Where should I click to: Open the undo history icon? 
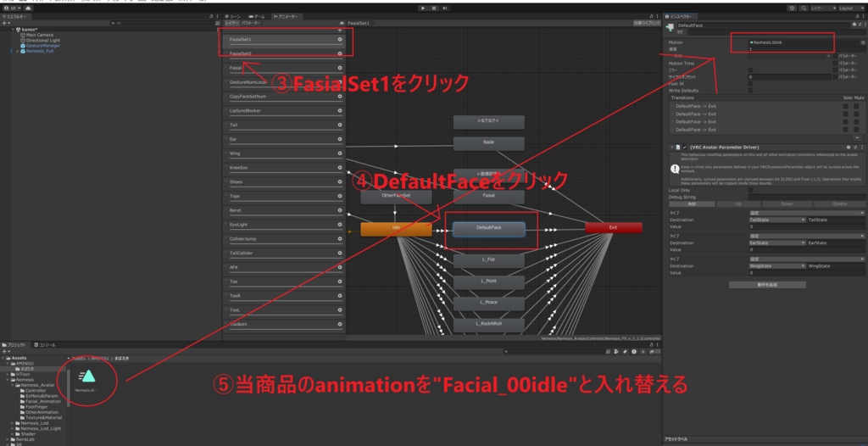(x=792, y=8)
